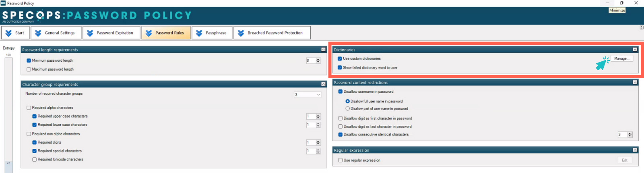Collapse the Password length requirements panel

click(323, 50)
